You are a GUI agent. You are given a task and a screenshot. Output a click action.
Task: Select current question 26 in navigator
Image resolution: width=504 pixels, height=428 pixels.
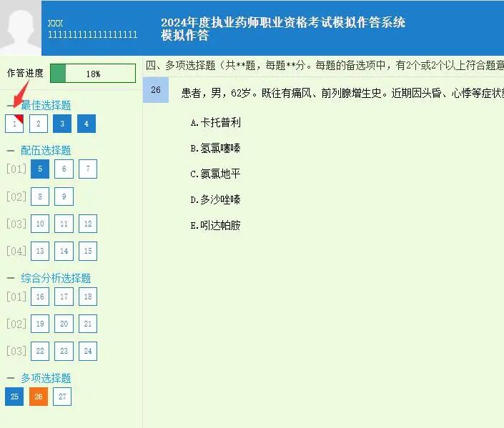pos(39,397)
